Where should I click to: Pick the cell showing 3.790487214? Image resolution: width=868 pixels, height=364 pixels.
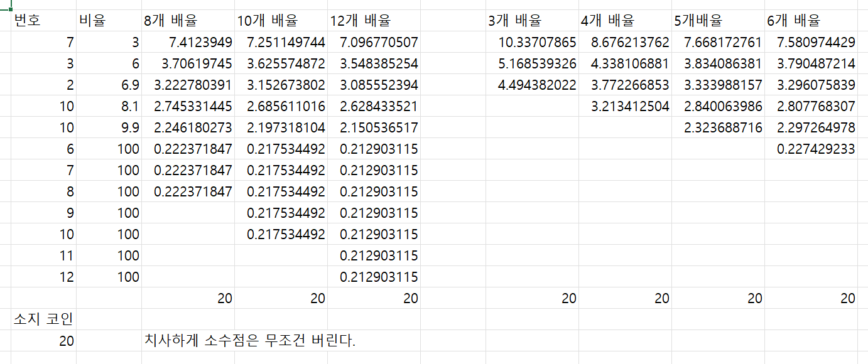click(811, 64)
